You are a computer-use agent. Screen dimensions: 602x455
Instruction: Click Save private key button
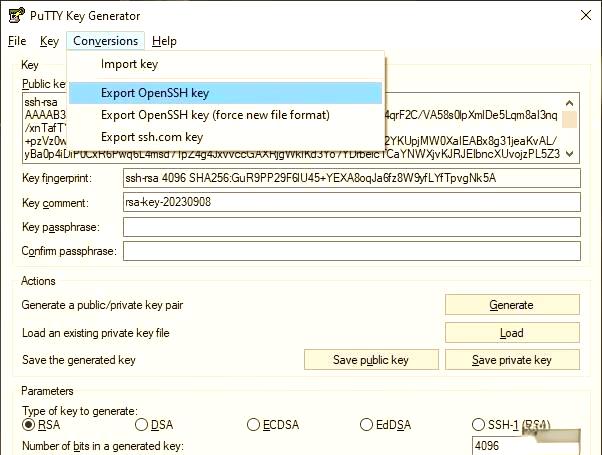(x=511, y=360)
